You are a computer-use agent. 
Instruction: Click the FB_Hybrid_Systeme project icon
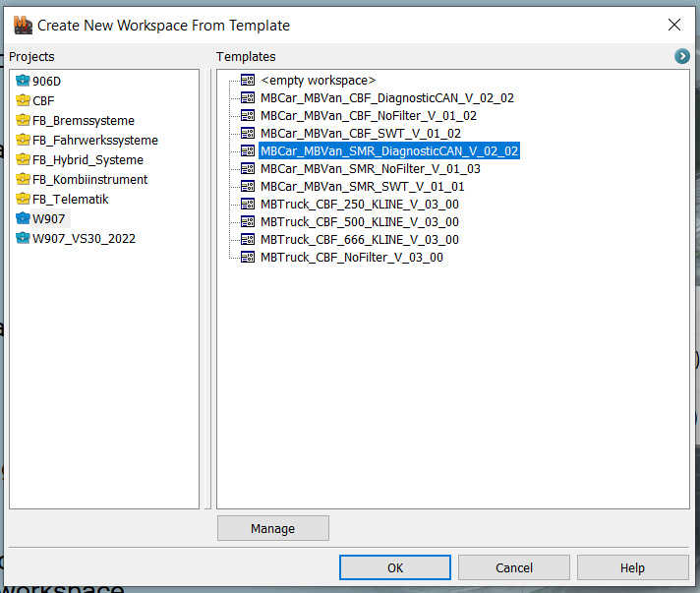click(23, 159)
